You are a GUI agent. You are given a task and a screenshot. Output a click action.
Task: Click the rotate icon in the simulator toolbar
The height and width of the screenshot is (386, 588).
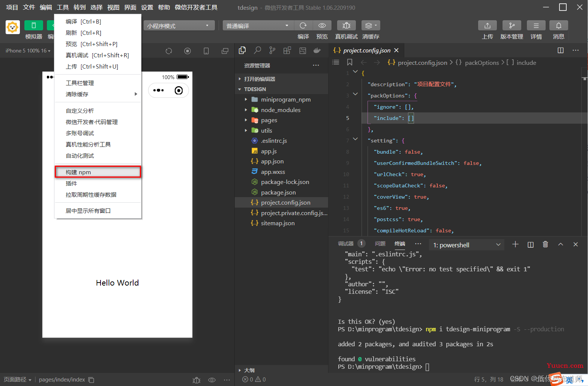point(169,51)
